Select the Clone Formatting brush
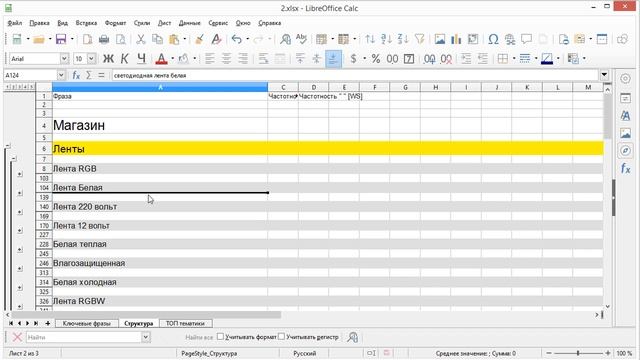This screenshot has height=360, width=640. point(199,39)
